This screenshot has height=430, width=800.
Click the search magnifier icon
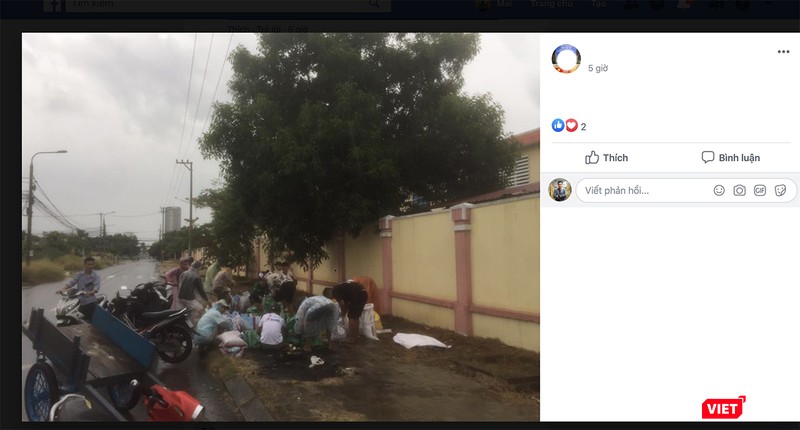(374, 4)
